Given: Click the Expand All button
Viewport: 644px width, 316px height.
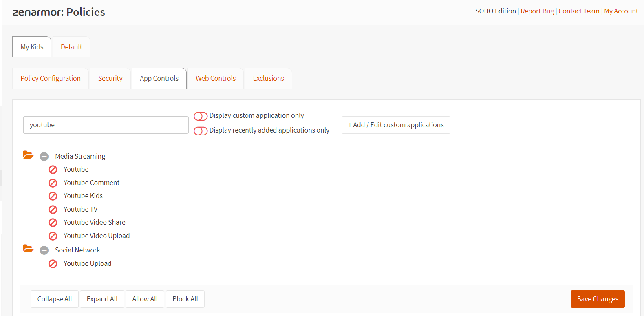Looking at the screenshot, I should (x=102, y=299).
